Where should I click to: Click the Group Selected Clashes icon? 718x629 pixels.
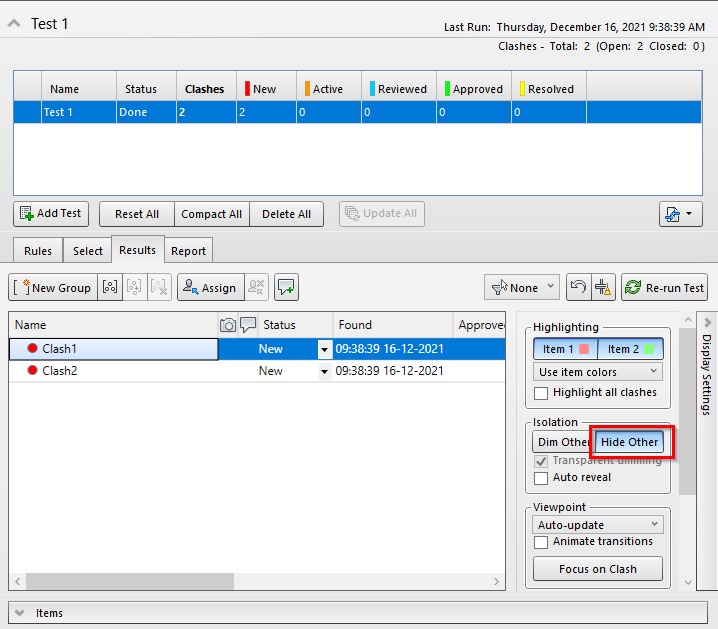110,287
